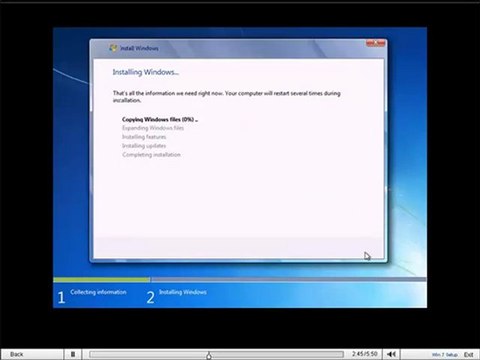Close the Install Windows dialog

click(x=375, y=43)
